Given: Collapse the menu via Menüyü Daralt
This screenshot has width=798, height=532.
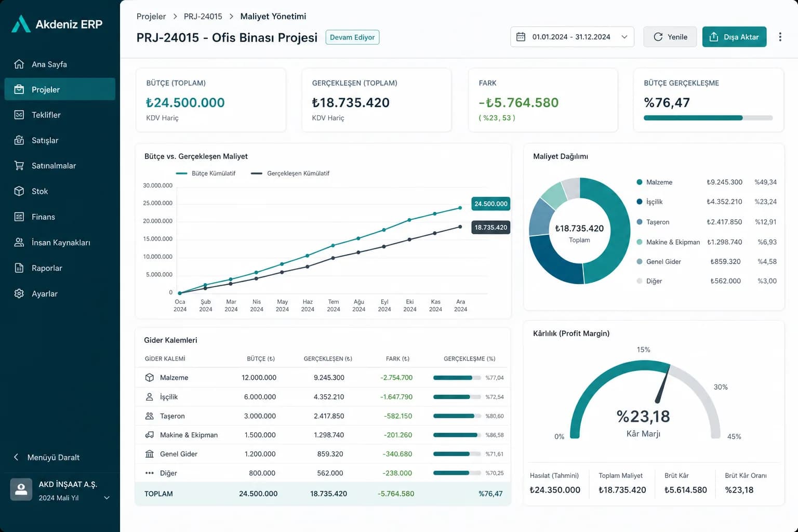Looking at the screenshot, I should tap(46, 457).
